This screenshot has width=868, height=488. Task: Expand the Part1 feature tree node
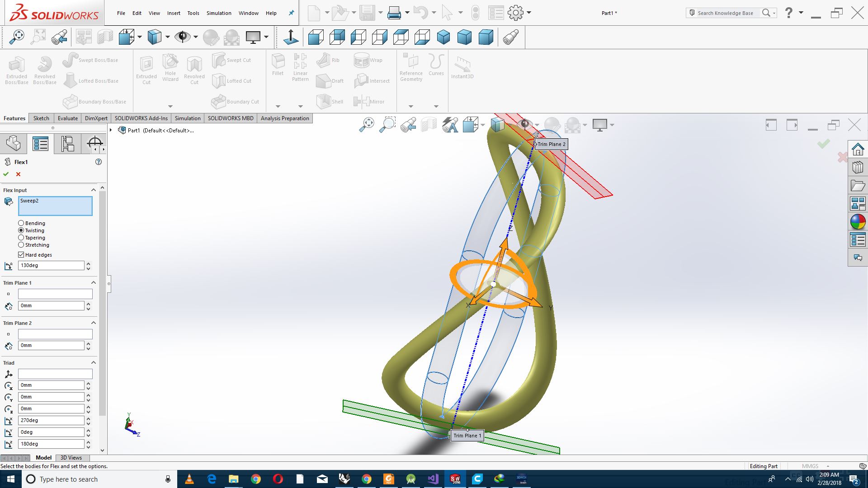click(x=111, y=130)
